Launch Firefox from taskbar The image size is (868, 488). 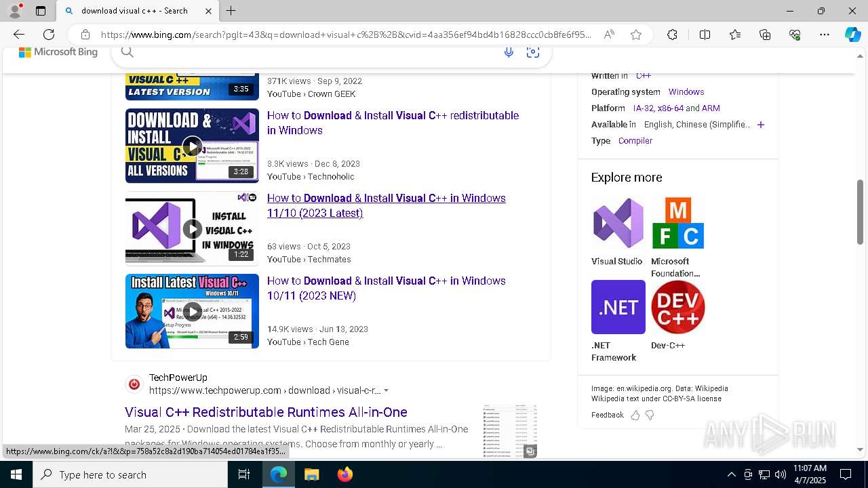click(345, 474)
